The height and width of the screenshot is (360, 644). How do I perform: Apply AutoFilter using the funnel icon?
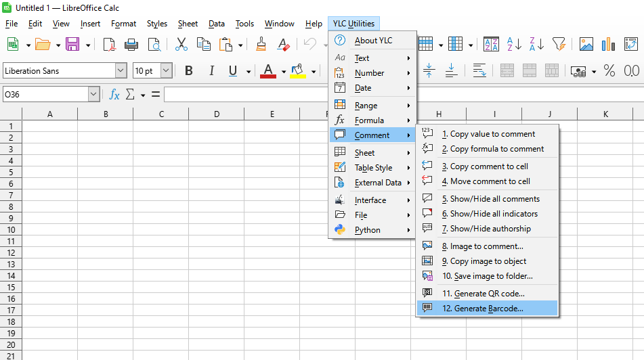tap(558, 45)
